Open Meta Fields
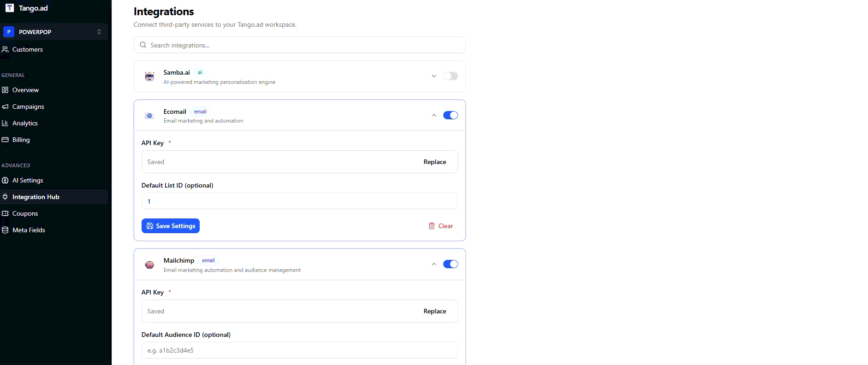Viewport: 868px width, 365px height. tap(54, 230)
